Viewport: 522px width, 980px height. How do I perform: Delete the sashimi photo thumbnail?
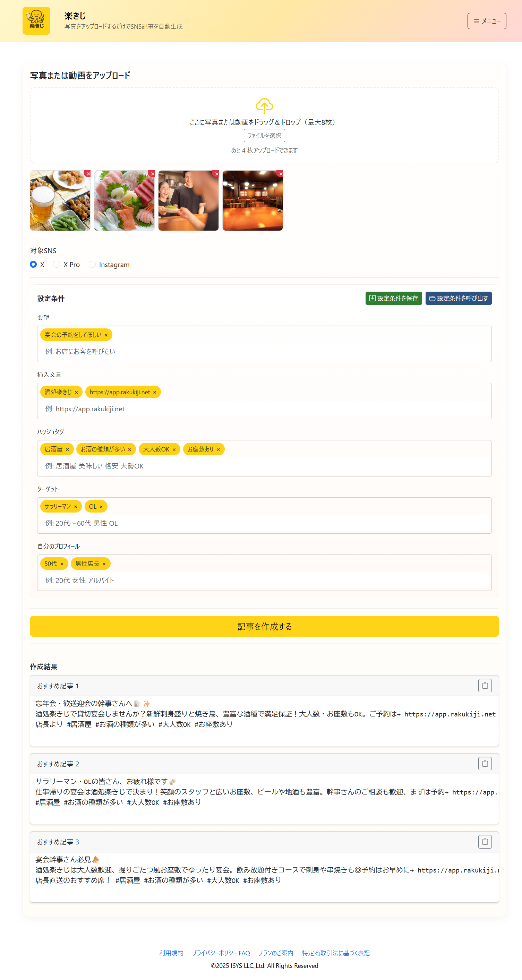152,174
